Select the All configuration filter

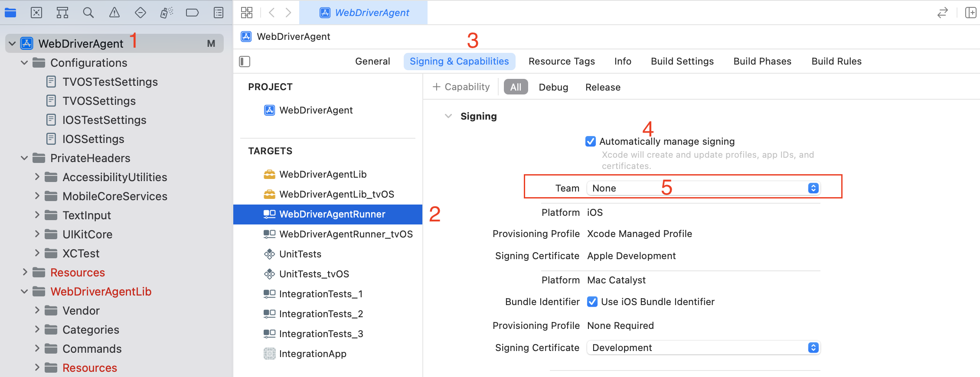[516, 87]
